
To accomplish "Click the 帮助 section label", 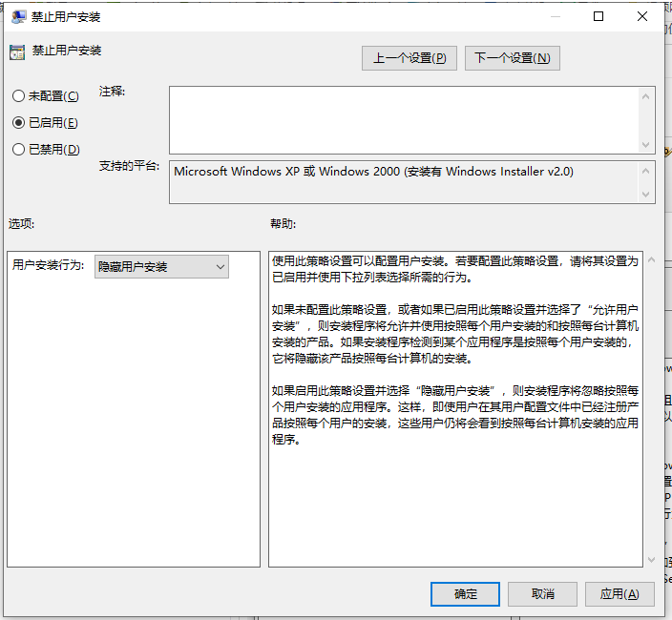I will click(283, 223).
